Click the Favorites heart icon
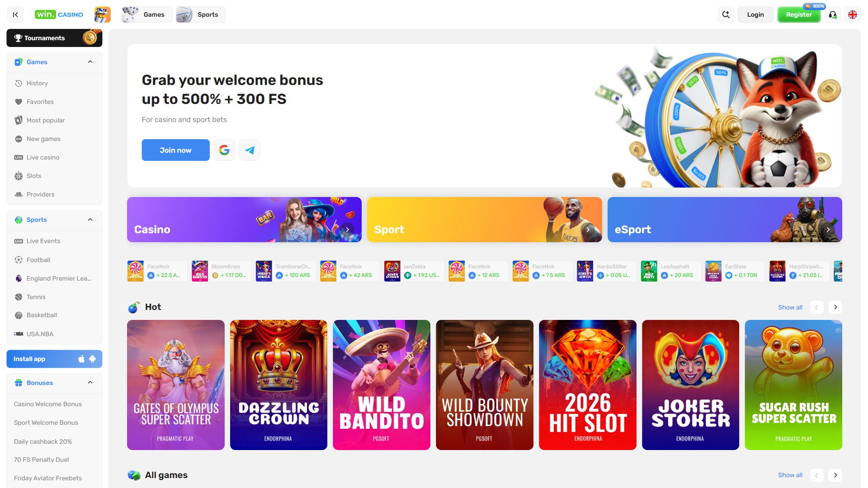The height and width of the screenshot is (488, 868). (19, 102)
